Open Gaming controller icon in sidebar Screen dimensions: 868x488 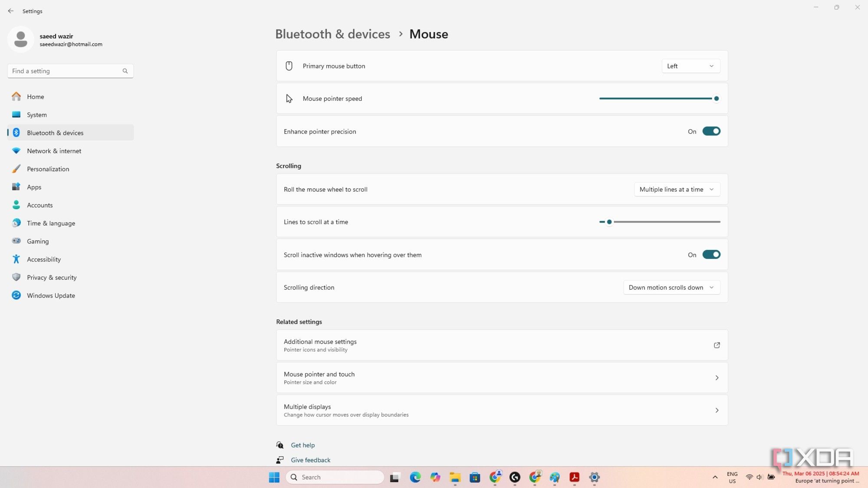pos(16,241)
